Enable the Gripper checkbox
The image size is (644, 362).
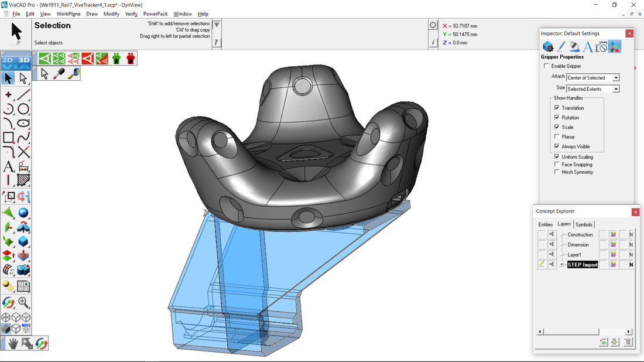click(x=547, y=66)
